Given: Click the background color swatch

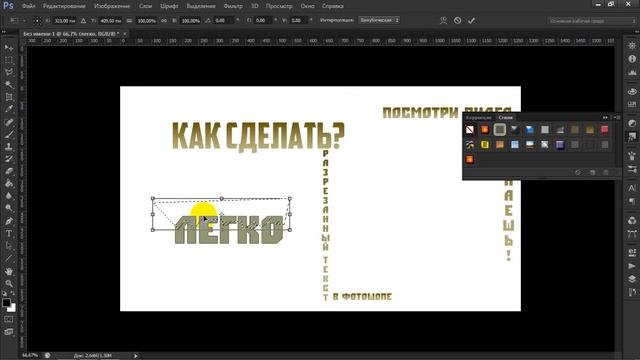Looking at the screenshot, I should [12, 308].
